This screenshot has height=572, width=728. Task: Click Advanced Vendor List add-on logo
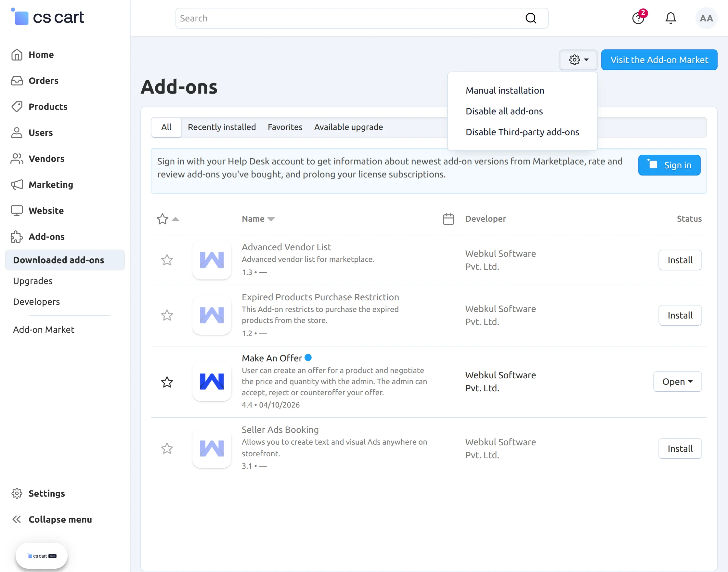212,260
